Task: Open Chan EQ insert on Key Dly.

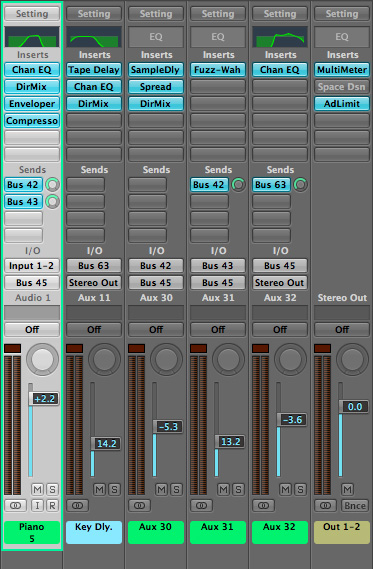Action: (x=94, y=87)
